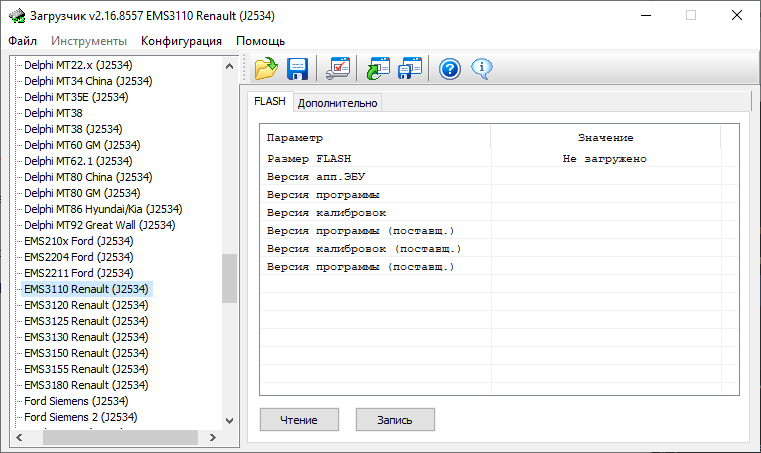This screenshot has width=761, height=453.
Task: Select Delphi MT35E (J2534)
Action: pyautogui.click(x=76, y=97)
